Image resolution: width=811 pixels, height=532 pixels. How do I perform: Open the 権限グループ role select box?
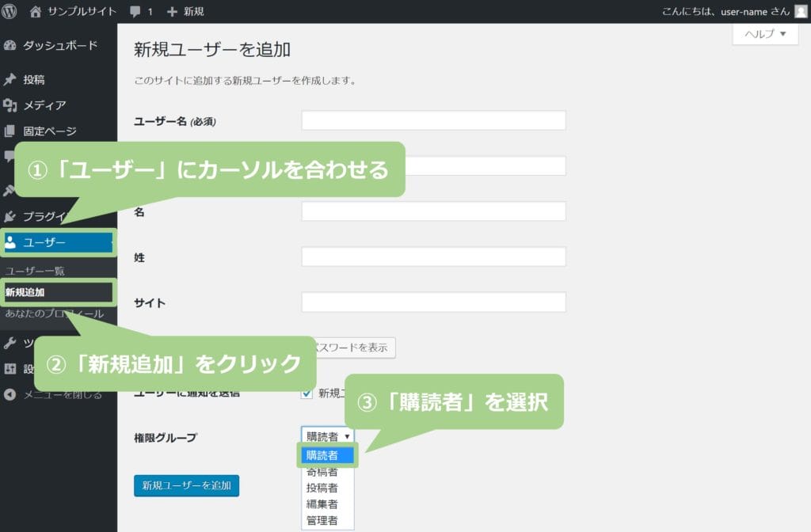click(x=327, y=436)
